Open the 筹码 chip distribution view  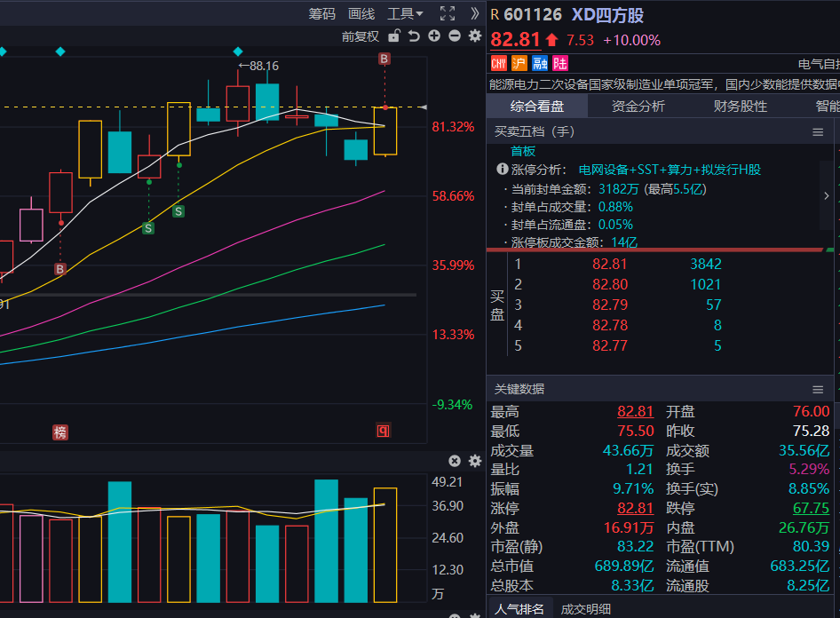pos(321,14)
